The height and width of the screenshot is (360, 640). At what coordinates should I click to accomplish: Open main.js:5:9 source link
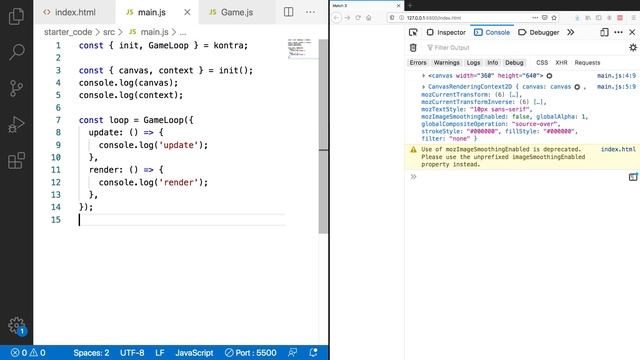click(616, 87)
